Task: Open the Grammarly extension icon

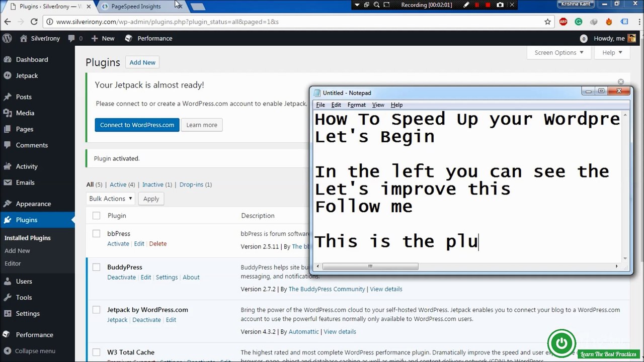Action: pos(579,22)
